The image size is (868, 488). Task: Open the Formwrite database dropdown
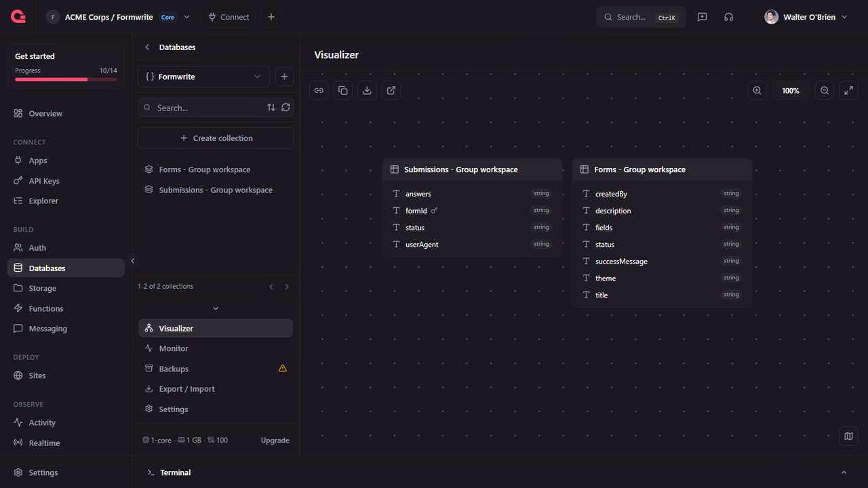click(203, 77)
